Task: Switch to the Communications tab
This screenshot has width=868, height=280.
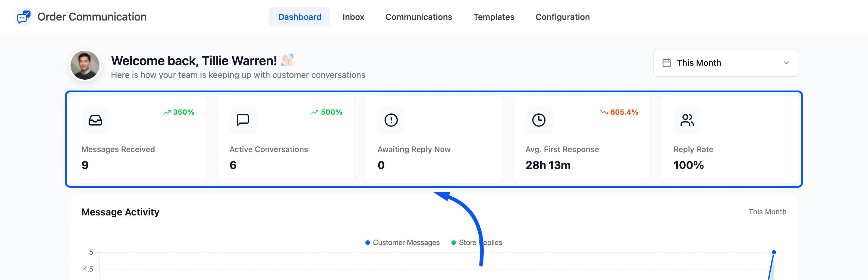Action: pos(419,17)
